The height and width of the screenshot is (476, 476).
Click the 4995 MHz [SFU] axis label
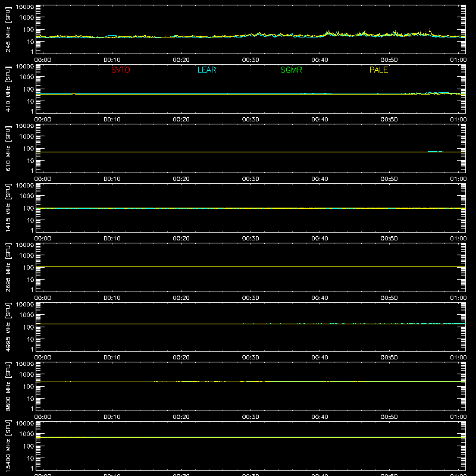point(8,327)
